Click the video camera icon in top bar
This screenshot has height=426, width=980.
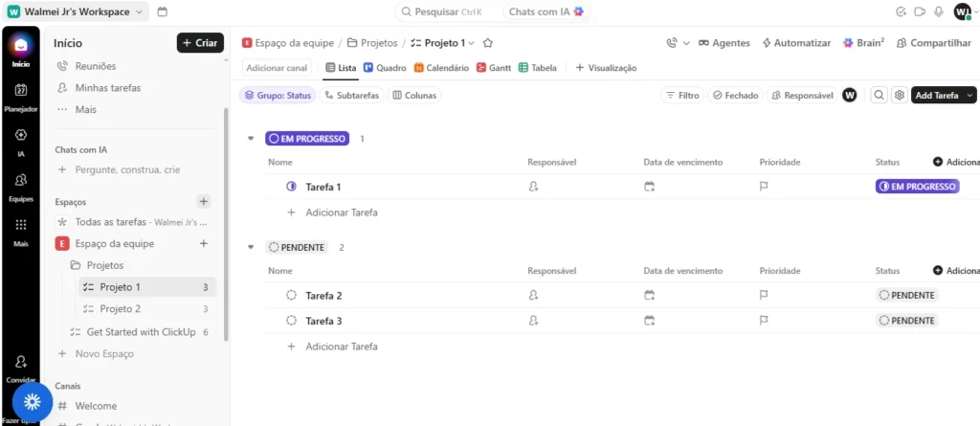(920, 11)
